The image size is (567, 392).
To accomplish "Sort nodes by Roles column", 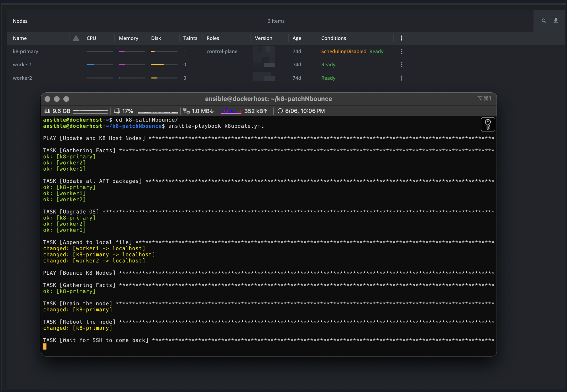I will (x=213, y=38).
